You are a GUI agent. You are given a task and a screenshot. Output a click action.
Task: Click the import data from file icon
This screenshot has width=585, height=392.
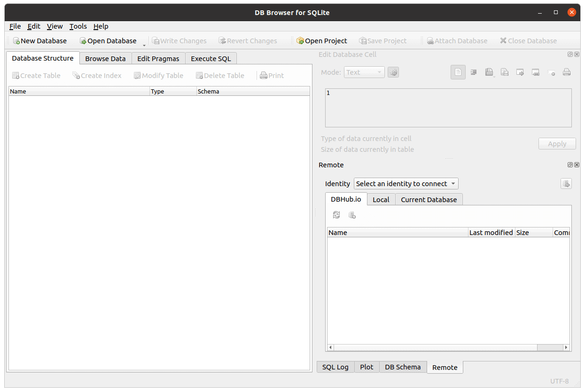[489, 72]
